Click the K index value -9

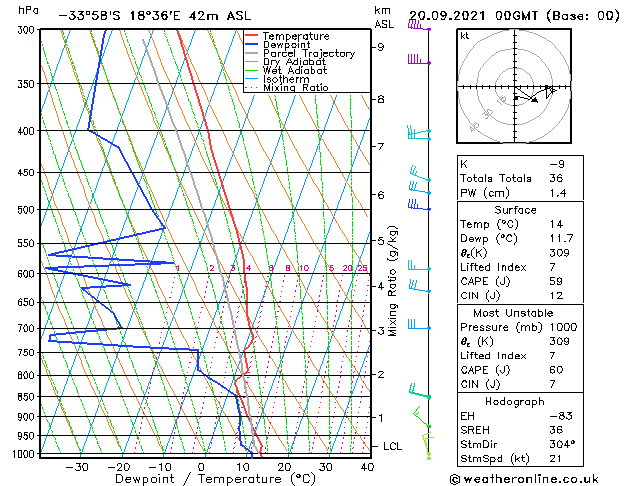point(557,164)
